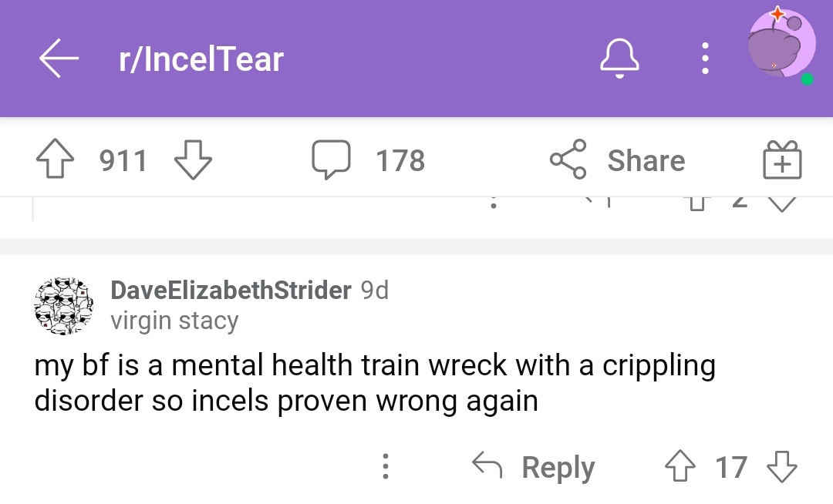Open the 178 comments bubble icon
Viewport: 833px width, 504px height.
click(x=331, y=160)
